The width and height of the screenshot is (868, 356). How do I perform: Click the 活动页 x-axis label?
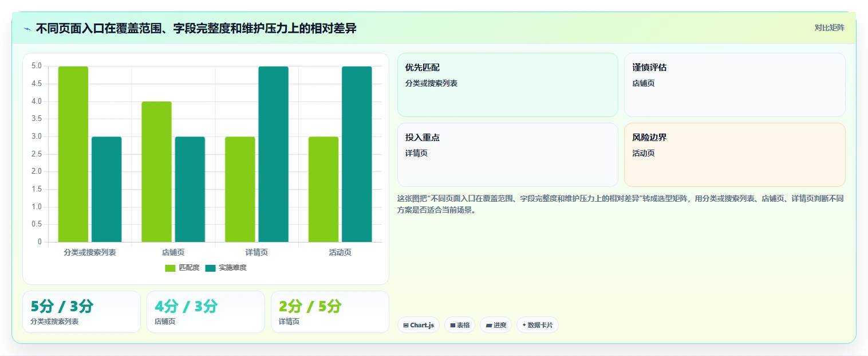coord(340,252)
